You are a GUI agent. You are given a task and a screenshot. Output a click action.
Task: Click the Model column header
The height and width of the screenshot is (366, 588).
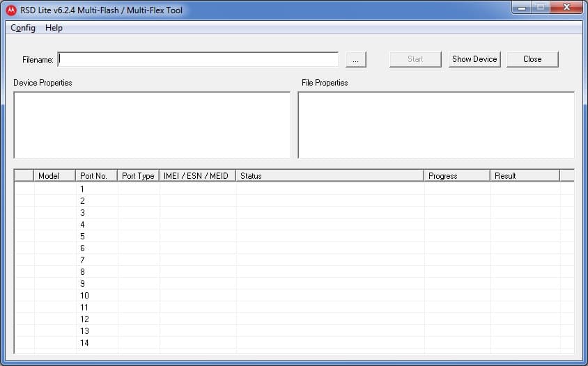click(55, 176)
